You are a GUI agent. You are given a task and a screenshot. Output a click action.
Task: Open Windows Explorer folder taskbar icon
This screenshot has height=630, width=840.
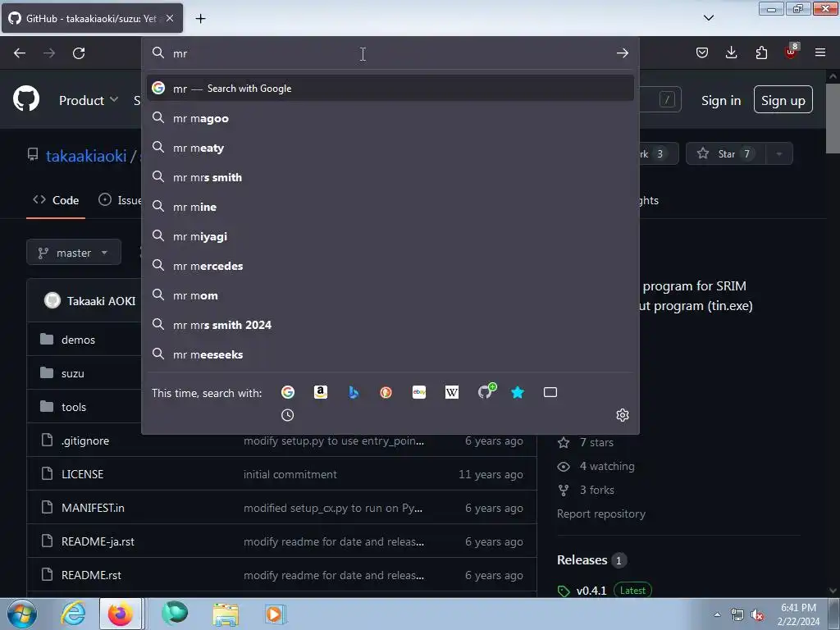226,614
